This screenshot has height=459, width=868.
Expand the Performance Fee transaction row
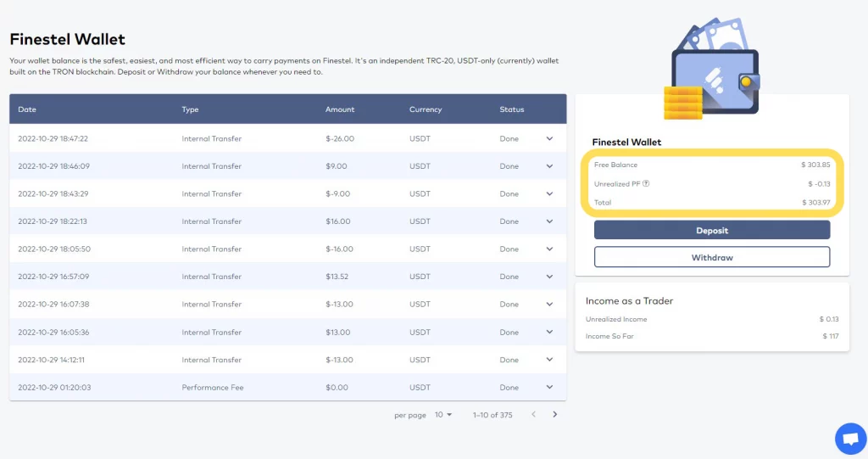point(549,388)
